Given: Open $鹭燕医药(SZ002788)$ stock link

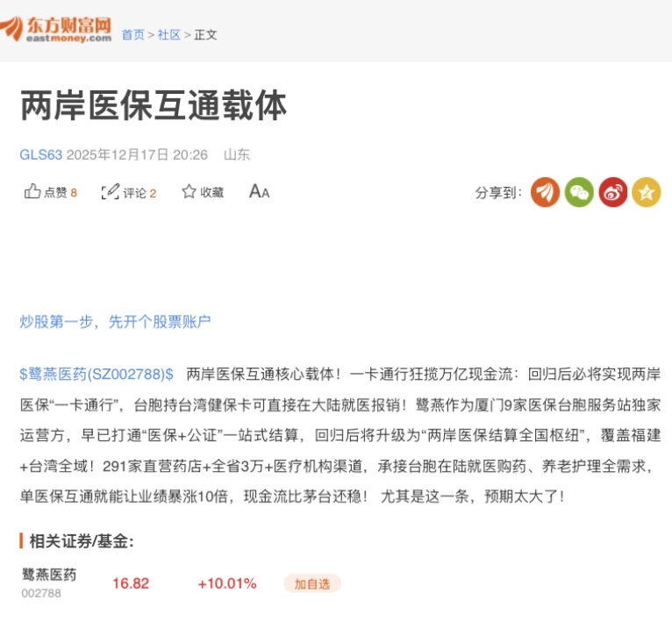Looking at the screenshot, I should click(x=97, y=375).
